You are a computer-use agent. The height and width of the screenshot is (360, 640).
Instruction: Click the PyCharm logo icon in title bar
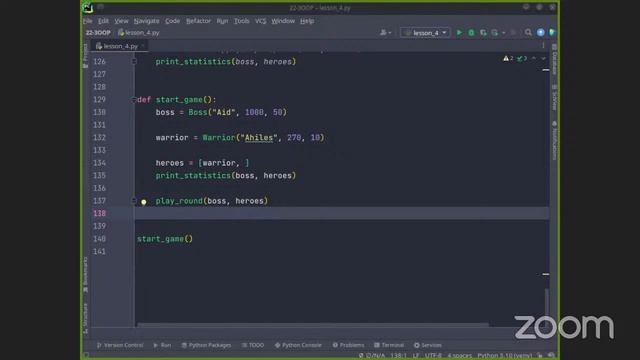pyautogui.click(x=87, y=7)
